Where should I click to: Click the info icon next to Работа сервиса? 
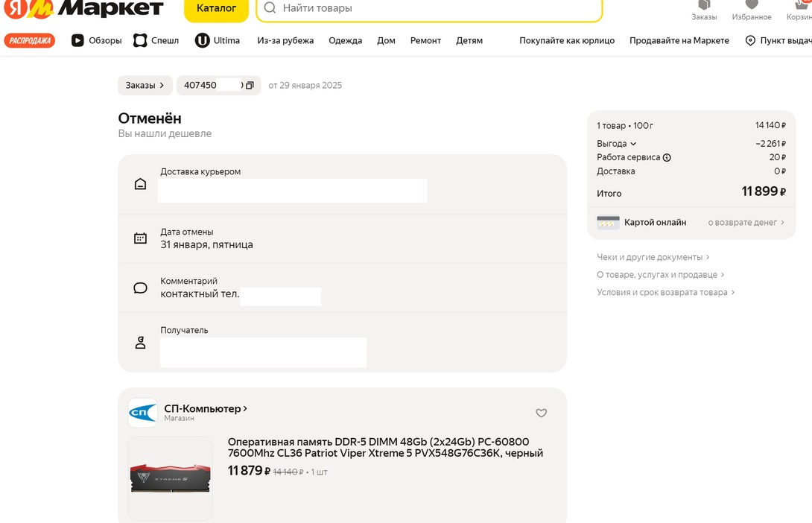(667, 157)
